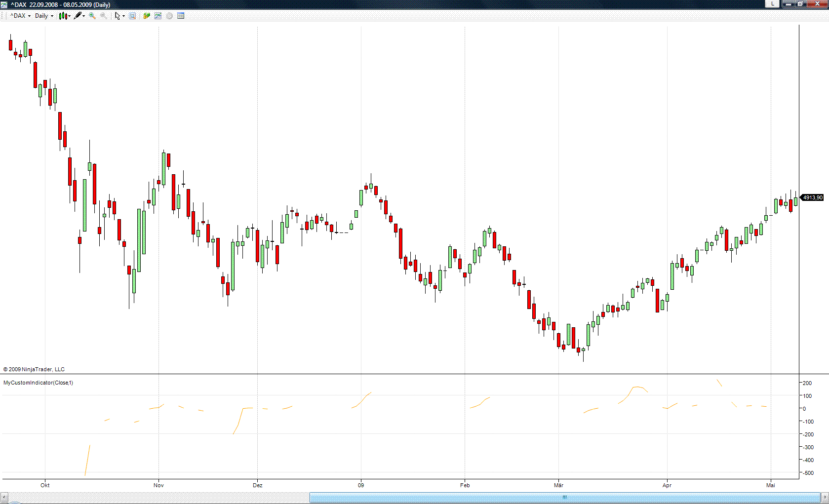Open the Daily interval dropdown

tap(44, 16)
